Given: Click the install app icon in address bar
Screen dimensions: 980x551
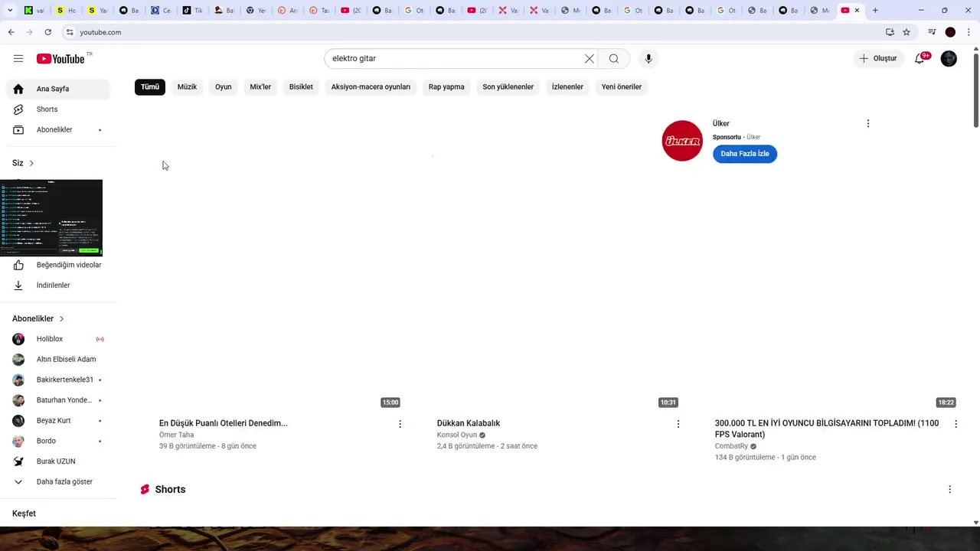Looking at the screenshot, I should [x=890, y=32].
